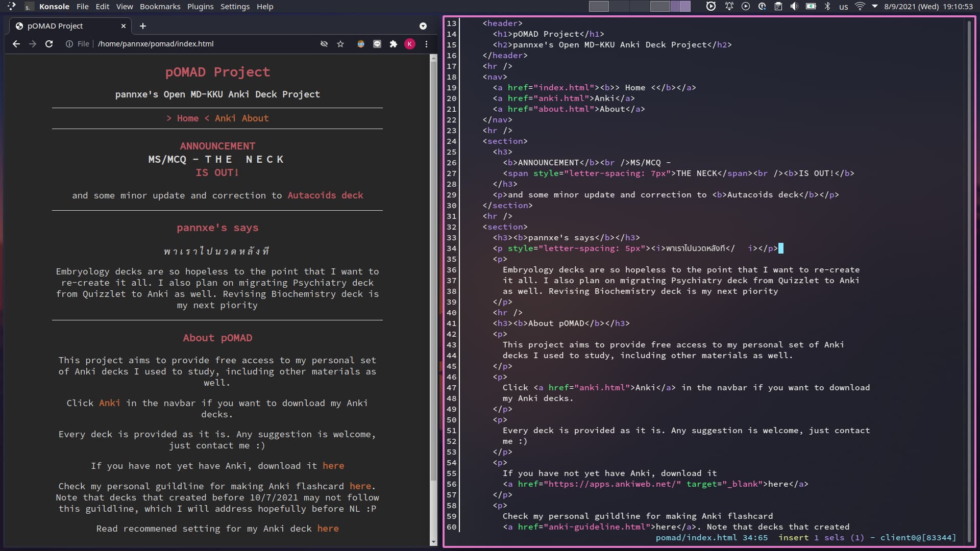Click the About link in page navbar
This screenshot has height=551, width=980.
[255, 118]
